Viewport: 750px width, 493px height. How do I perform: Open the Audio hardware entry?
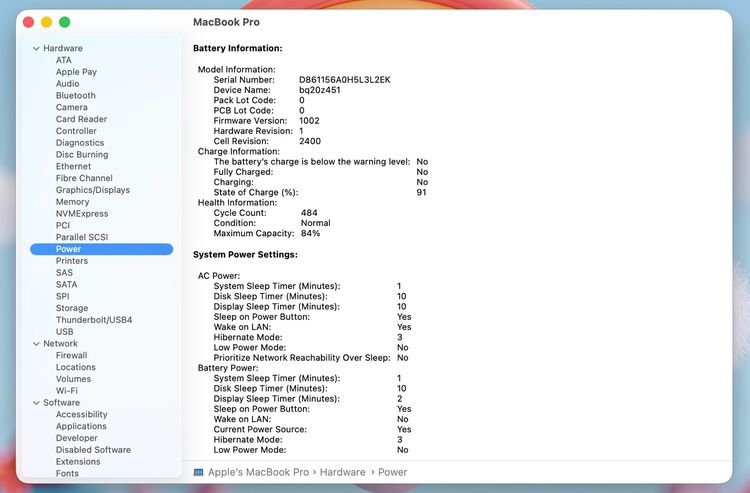click(67, 84)
